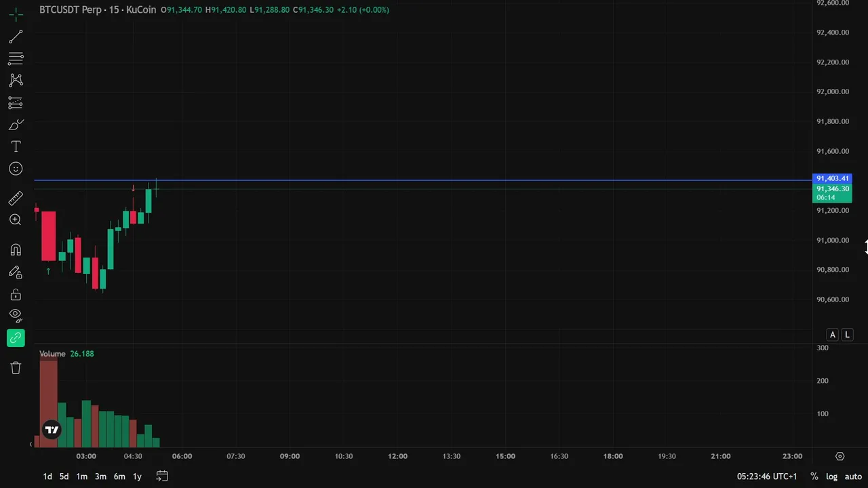Remove drawings with the trash icon

16,367
